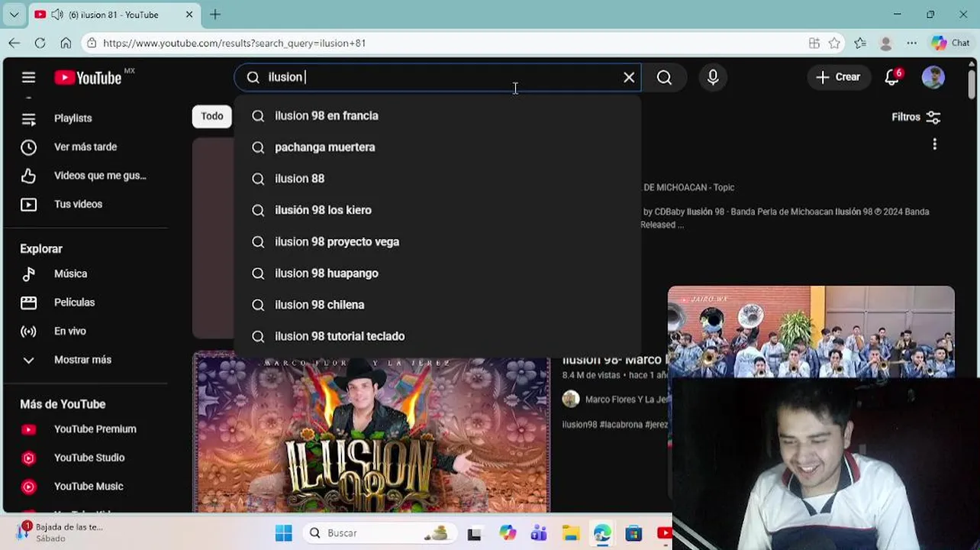
Task: Click the taskbar Buscar search box
Action: (379, 533)
